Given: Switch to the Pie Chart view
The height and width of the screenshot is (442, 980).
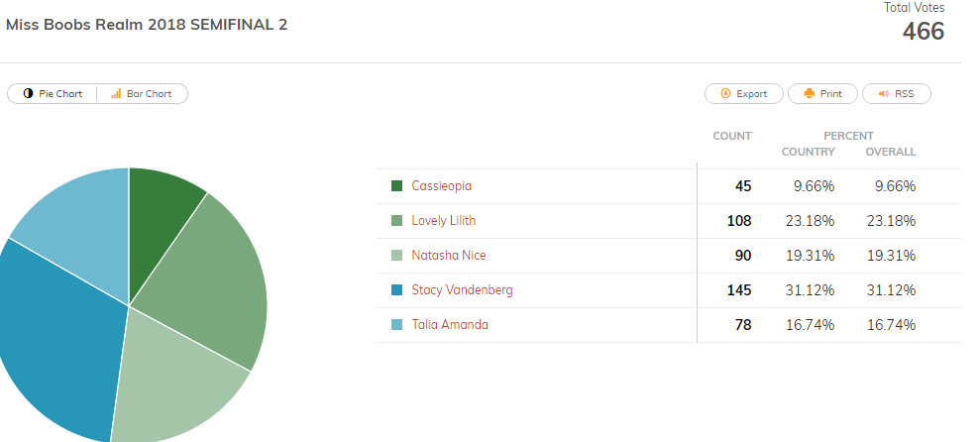Looking at the screenshot, I should click(x=53, y=94).
